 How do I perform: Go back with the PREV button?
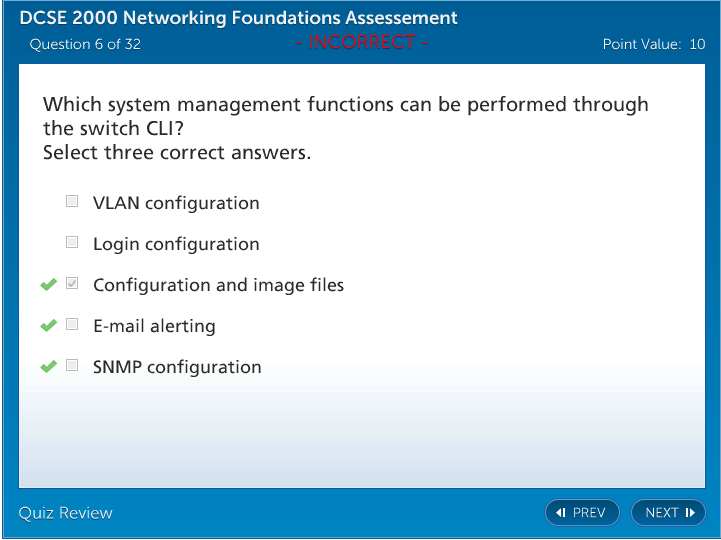click(x=582, y=513)
